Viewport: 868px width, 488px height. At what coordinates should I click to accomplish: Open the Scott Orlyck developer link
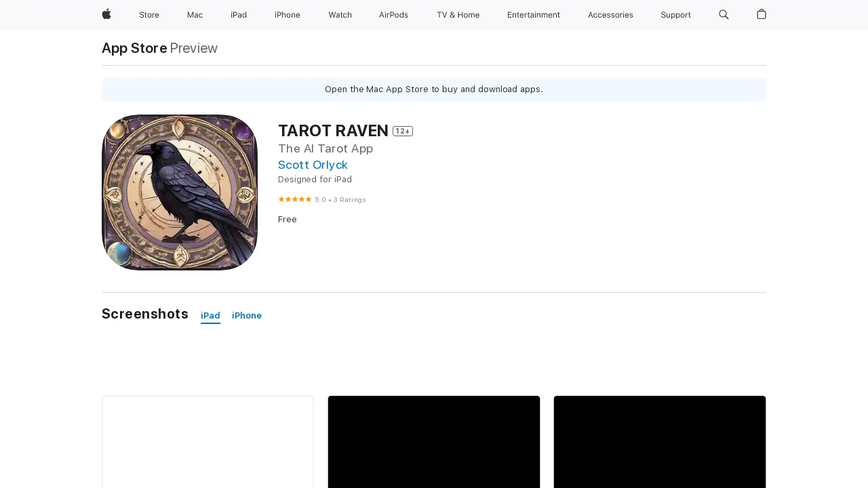pyautogui.click(x=313, y=165)
